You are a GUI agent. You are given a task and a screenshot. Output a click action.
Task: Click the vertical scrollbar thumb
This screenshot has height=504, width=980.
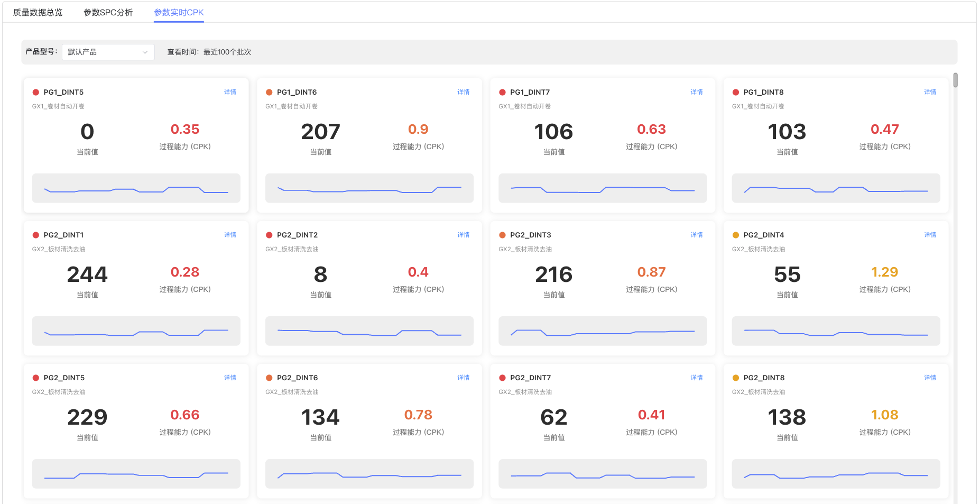955,80
